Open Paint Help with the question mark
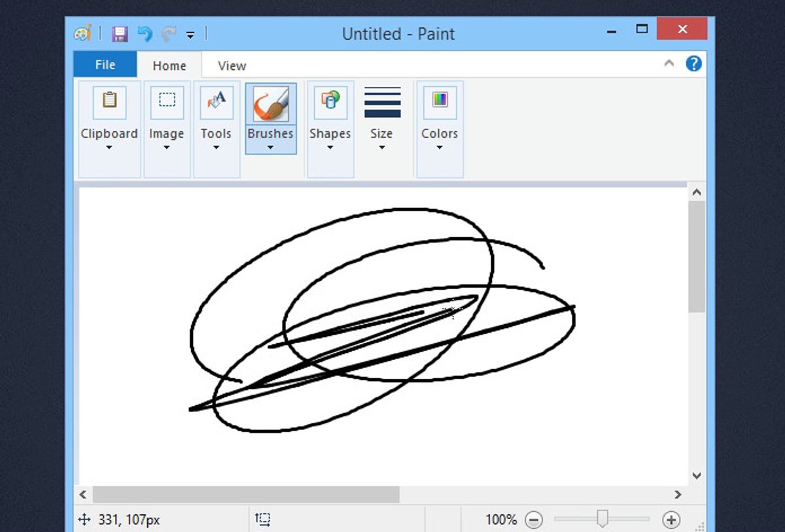785x532 pixels. (x=694, y=63)
